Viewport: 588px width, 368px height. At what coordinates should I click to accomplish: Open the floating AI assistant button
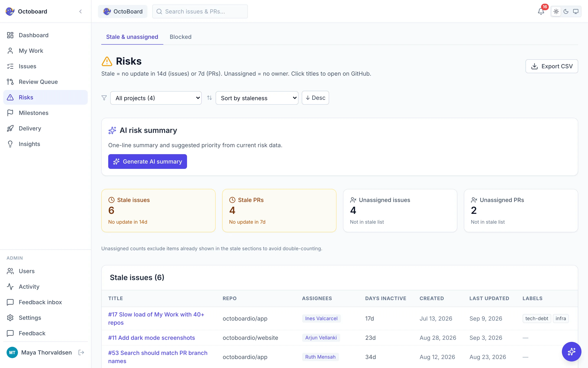point(571,351)
